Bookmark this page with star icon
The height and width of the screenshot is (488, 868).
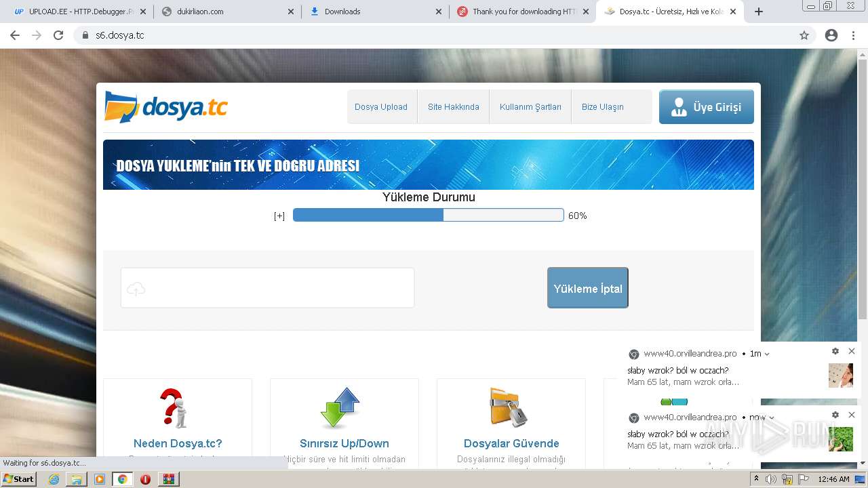tap(804, 35)
